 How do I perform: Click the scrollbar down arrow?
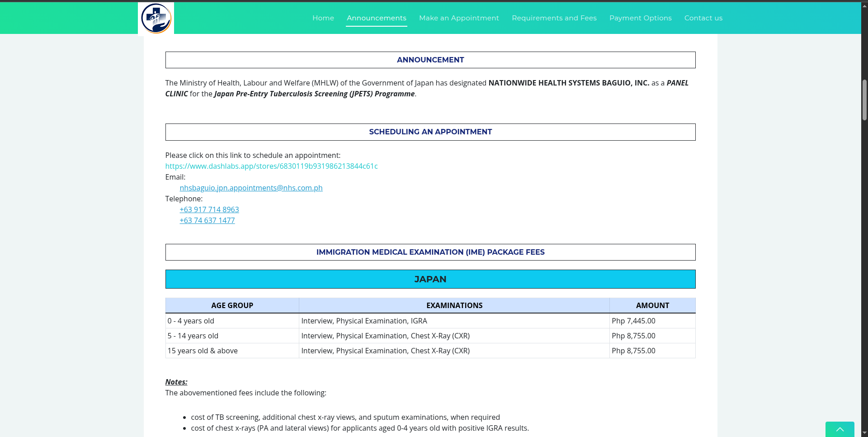864,433
